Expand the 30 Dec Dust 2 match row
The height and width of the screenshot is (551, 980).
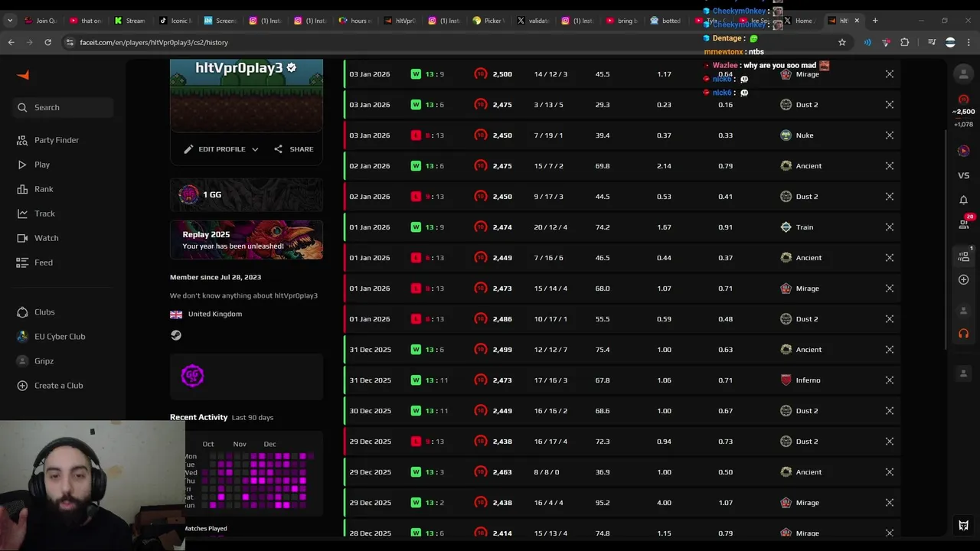[890, 411]
